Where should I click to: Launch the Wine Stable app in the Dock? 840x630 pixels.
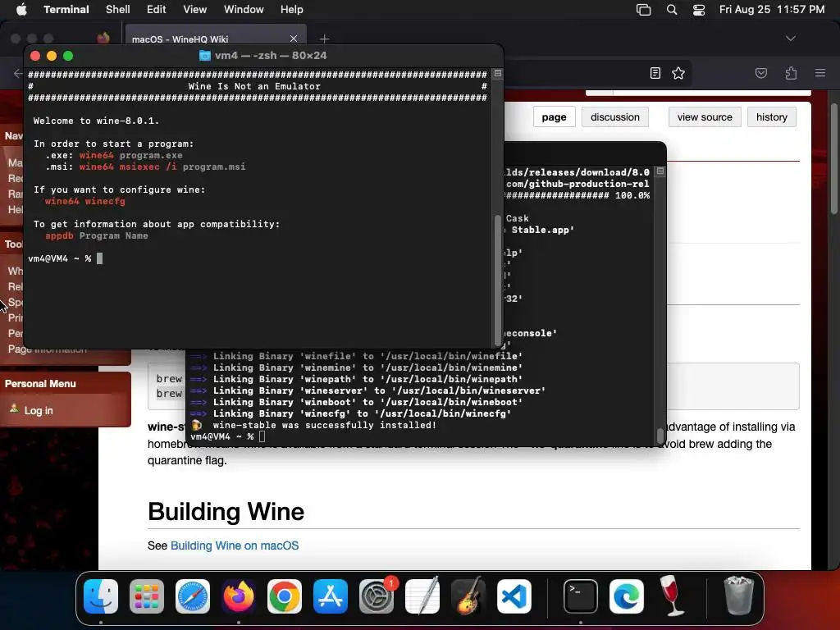pyautogui.click(x=672, y=596)
